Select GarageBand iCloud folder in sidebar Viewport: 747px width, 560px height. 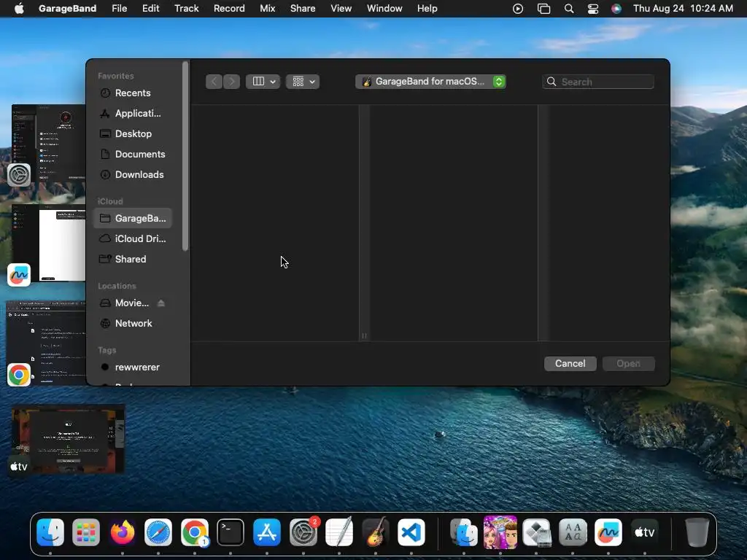[133, 218]
